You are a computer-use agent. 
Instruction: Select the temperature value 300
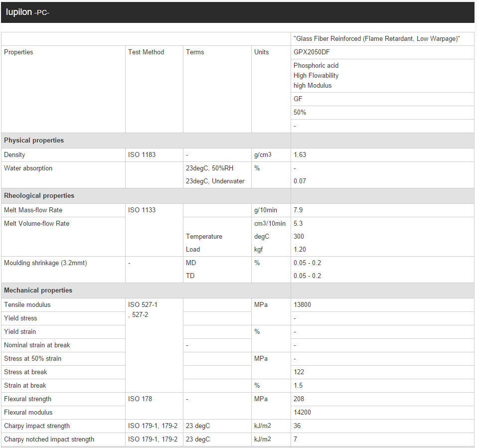pos(299,236)
